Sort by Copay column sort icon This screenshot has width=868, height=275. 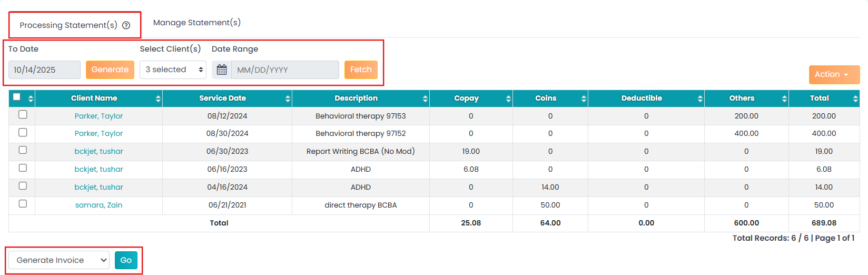508,99
